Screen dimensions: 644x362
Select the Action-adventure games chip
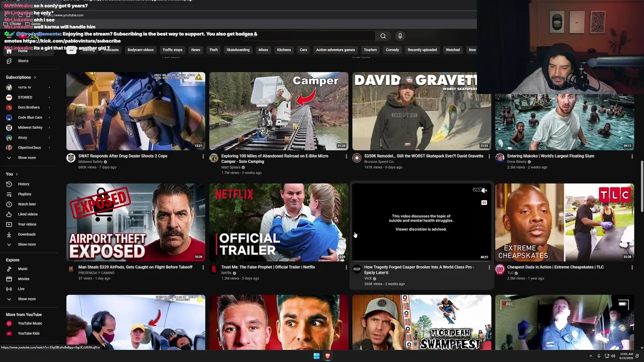click(x=336, y=50)
